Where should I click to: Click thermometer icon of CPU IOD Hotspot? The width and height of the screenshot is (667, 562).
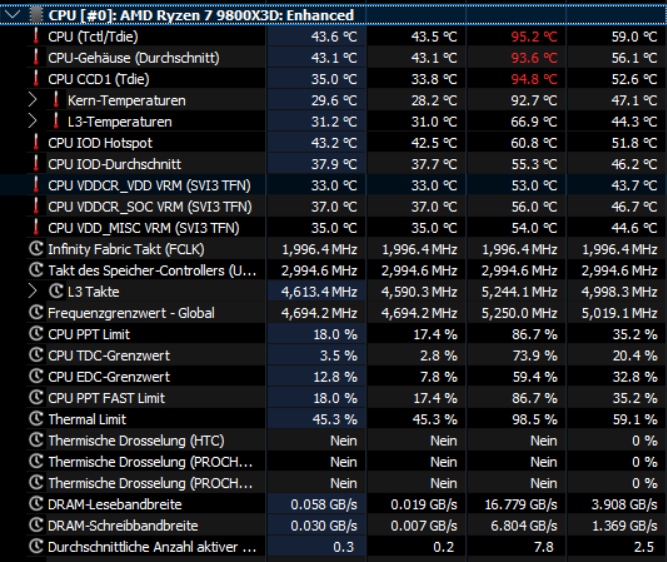(36, 143)
